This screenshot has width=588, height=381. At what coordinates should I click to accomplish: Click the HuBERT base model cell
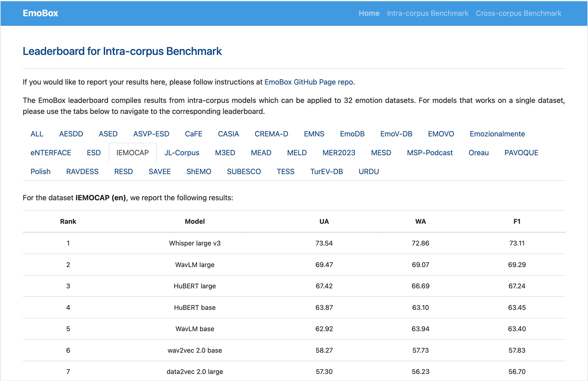pyautogui.click(x=195, y=308)
